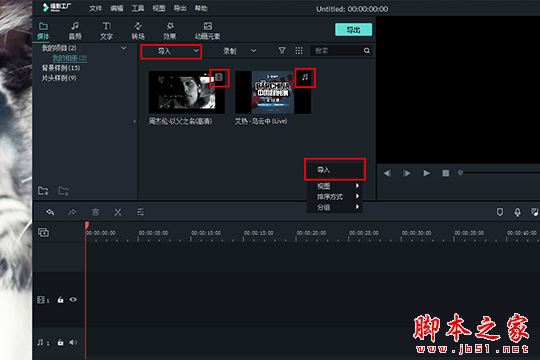The width and height of the screenshot is (540, 360).
Task: Open the 导出 menu in menu bar
Action: point(180,8)
